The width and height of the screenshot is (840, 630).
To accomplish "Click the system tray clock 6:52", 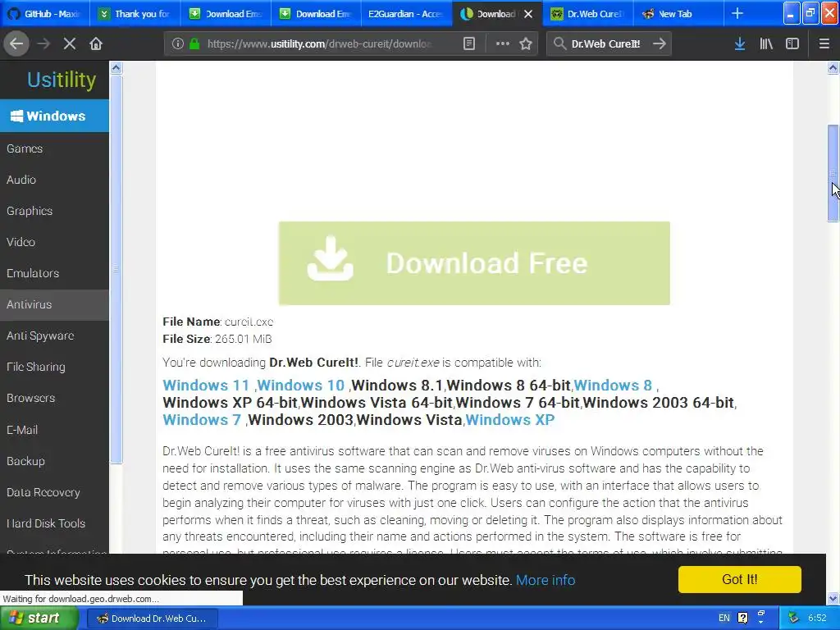I will tap(817, 618).
